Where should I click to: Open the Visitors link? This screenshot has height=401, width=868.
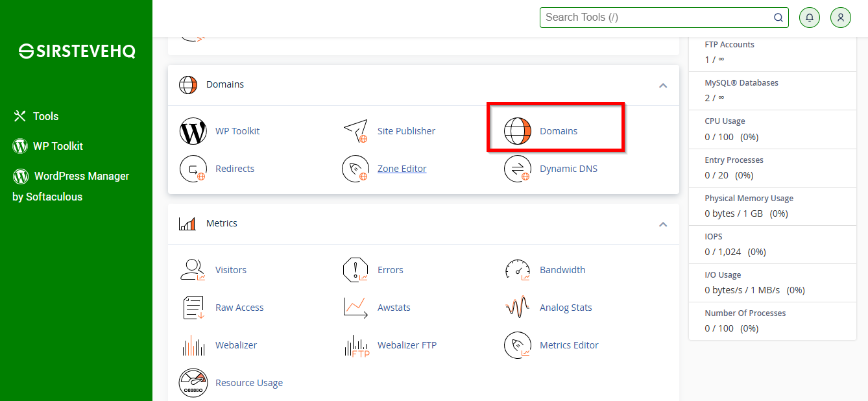click(231, 270)
